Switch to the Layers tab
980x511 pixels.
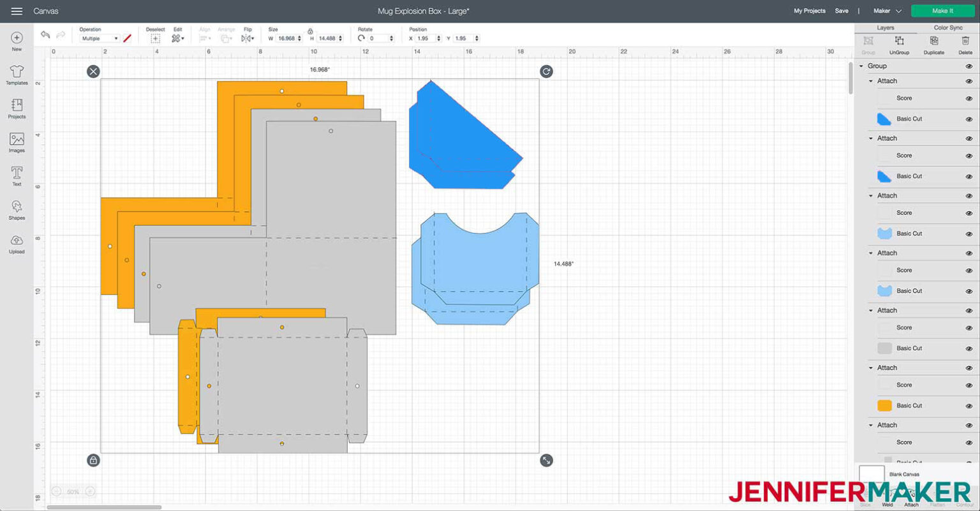pyautogui.click(x=885, y=28)
